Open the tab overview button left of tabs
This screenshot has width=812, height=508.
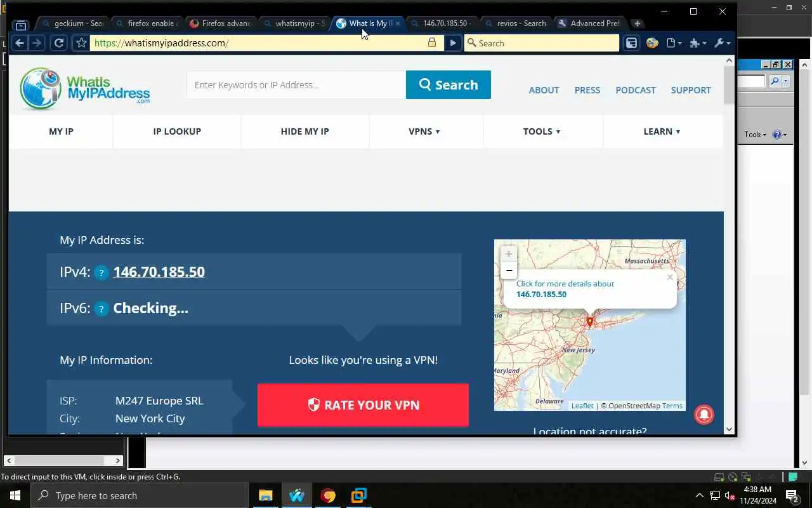click(x=21, y=24)
